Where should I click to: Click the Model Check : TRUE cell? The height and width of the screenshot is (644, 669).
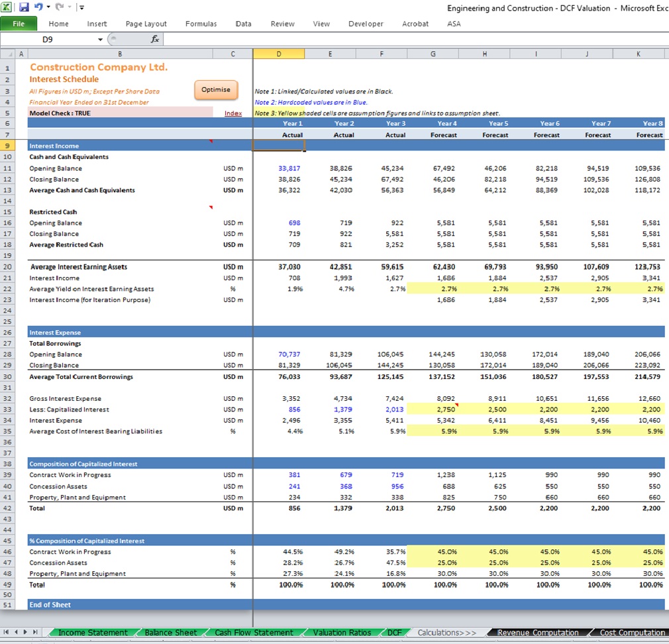[x=120, y=113]
